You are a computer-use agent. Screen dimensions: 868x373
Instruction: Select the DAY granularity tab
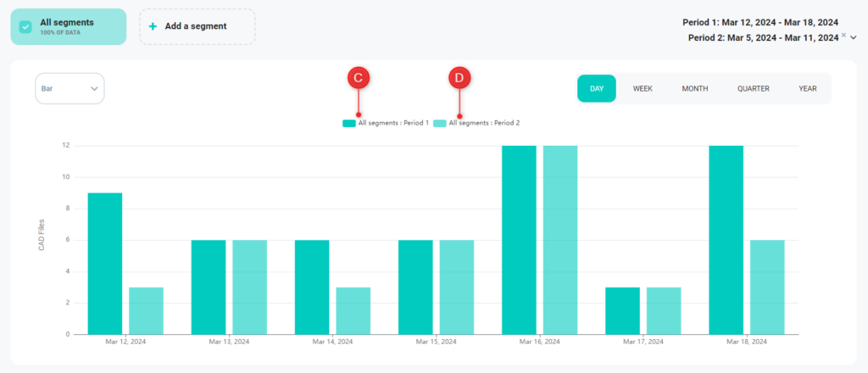point(597,88)
